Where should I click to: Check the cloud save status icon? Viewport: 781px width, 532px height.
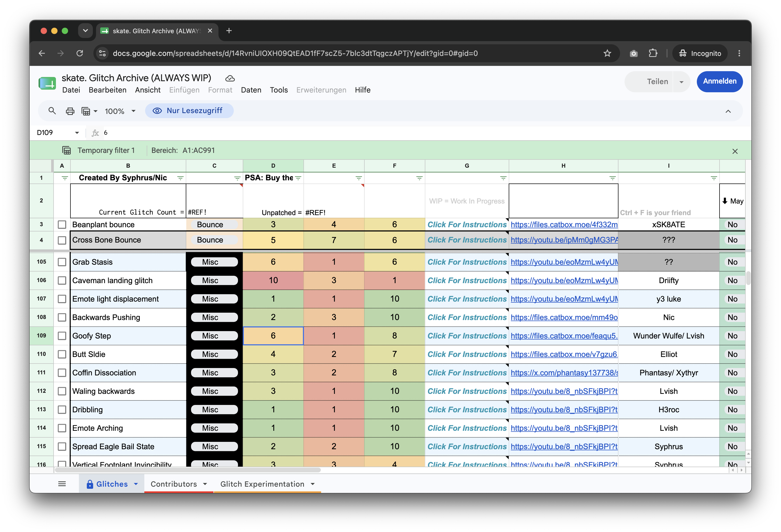(x=230, y=78)
